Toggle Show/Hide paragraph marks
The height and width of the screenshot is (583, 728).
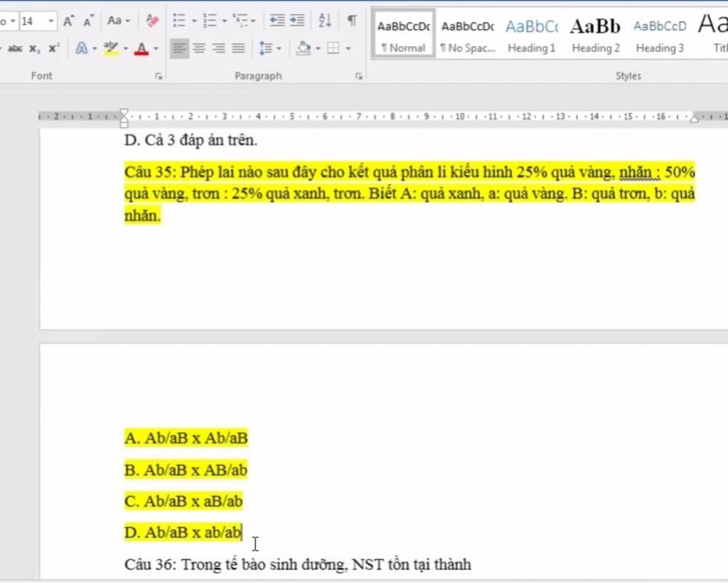coord(353,21)
